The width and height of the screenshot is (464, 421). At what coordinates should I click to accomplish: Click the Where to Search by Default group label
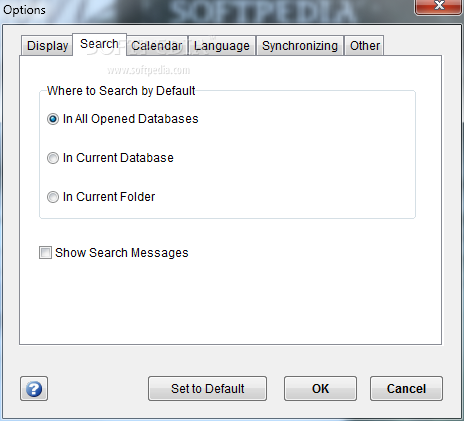coord(121,91)
